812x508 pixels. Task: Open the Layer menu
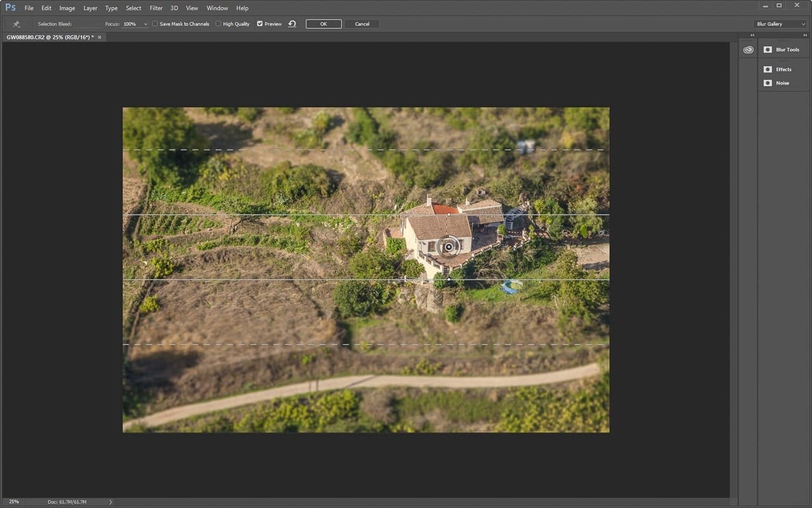(90, 8)
